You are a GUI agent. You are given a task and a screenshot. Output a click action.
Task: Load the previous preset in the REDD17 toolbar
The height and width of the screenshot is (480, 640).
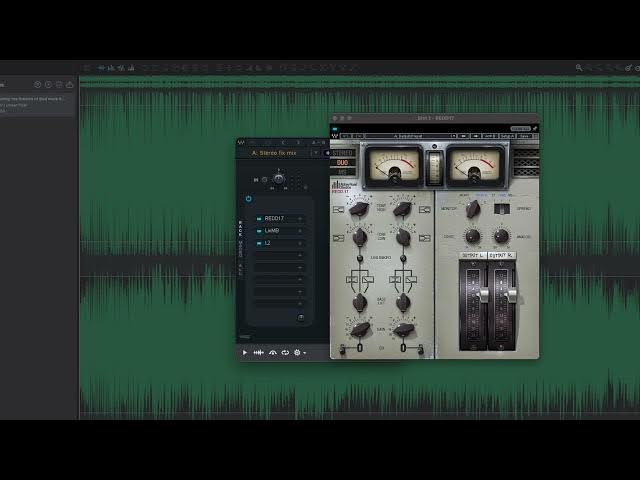click(x=463, y=136)
